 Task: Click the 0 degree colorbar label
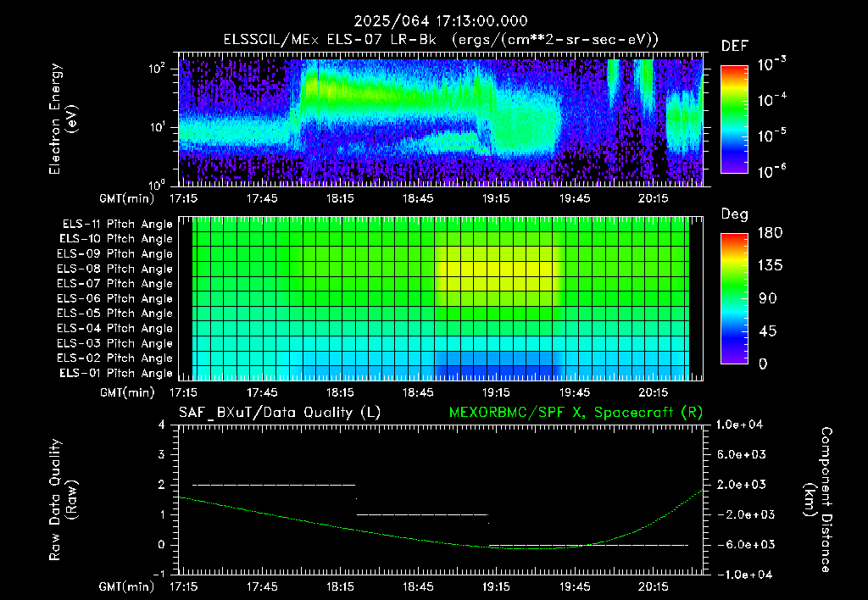(x=763, y=364)
